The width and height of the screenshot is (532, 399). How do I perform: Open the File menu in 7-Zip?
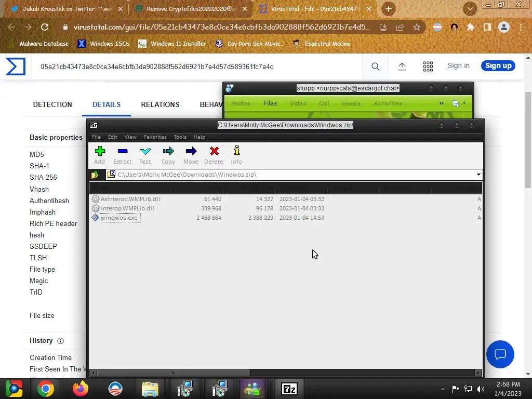(96, 137)
